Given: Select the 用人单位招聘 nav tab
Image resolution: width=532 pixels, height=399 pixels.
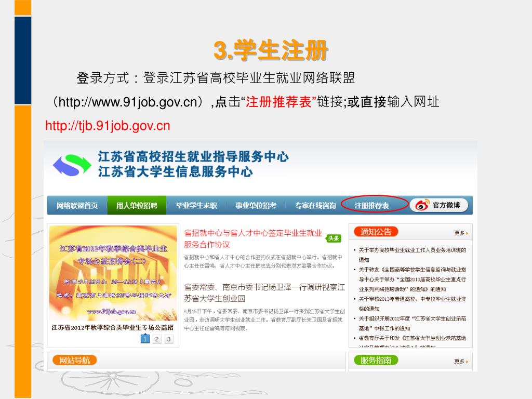Looking at the screenshot, I should (x=137, y=205).
